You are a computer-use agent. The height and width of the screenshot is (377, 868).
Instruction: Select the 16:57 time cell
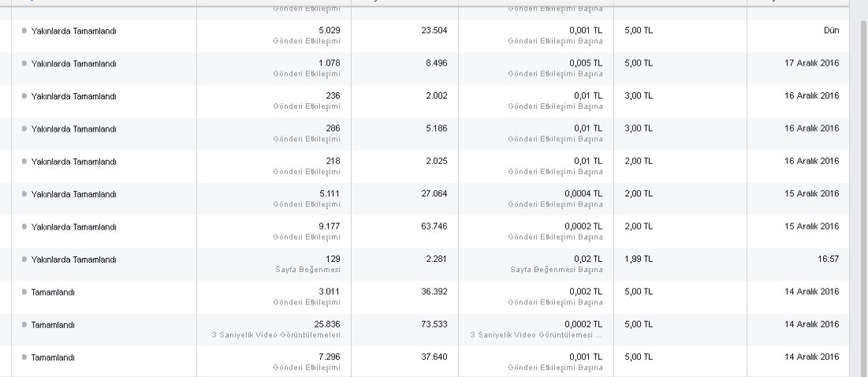click(x=828, y=259)
